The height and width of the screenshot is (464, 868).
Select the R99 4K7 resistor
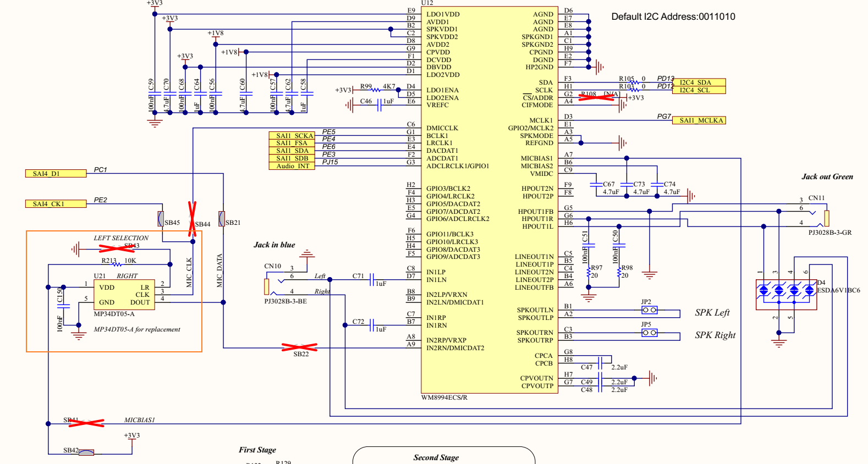point(377,90)
